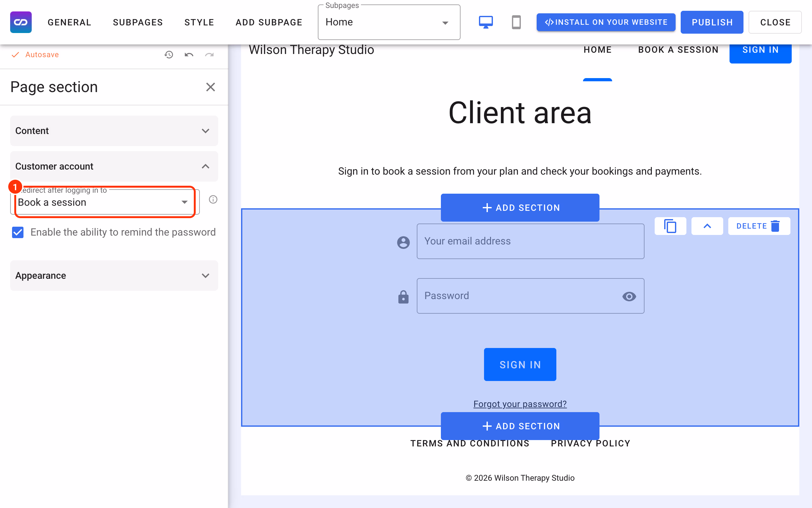Open the Subpages menu
Image resolution: width=812 pixels, height=508 pixels.
pos(138,22)
